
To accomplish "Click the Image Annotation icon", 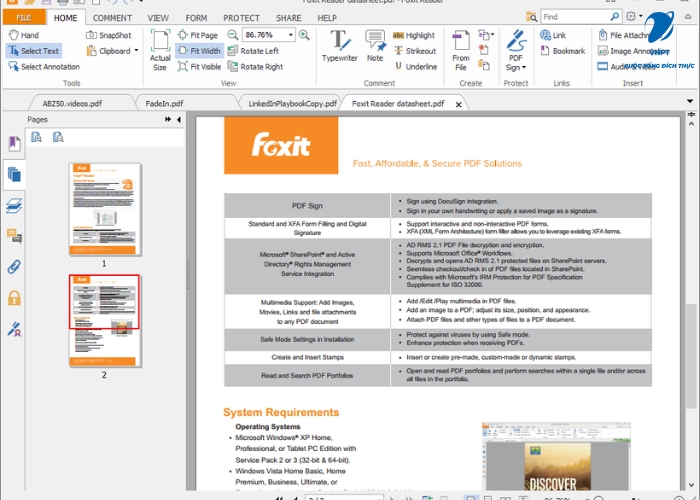I will pos(603,51).
